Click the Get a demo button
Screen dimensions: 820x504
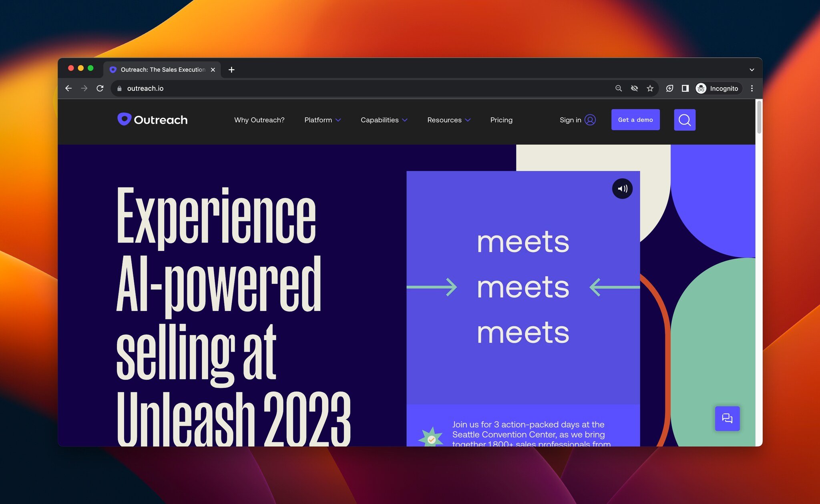coord(635,120)
